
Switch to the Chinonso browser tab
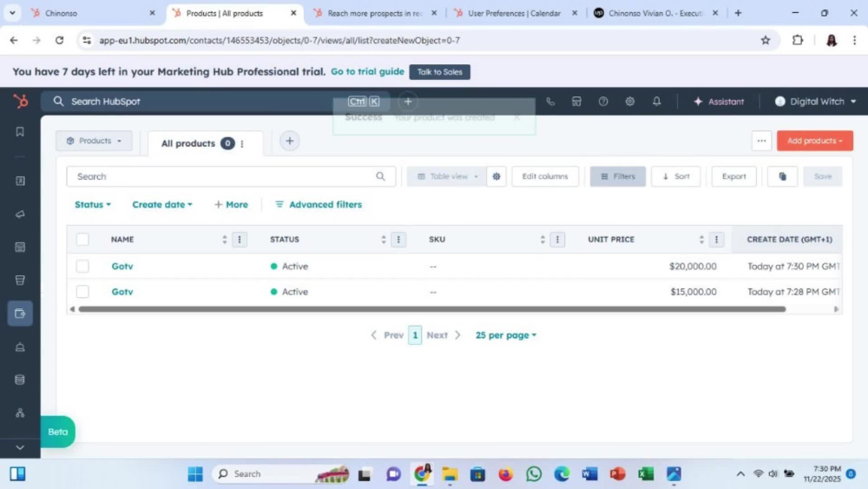[93, 13]
